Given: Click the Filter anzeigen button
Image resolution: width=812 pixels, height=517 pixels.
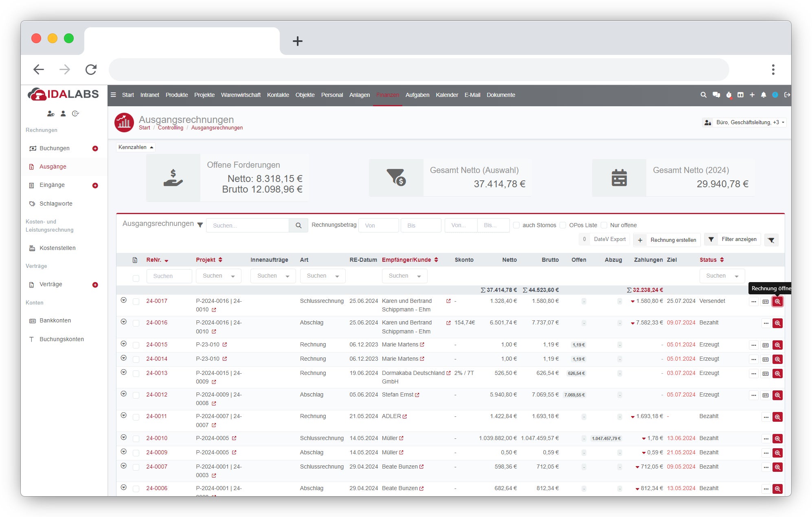Looking at the screenshot, I should point(733,239).
